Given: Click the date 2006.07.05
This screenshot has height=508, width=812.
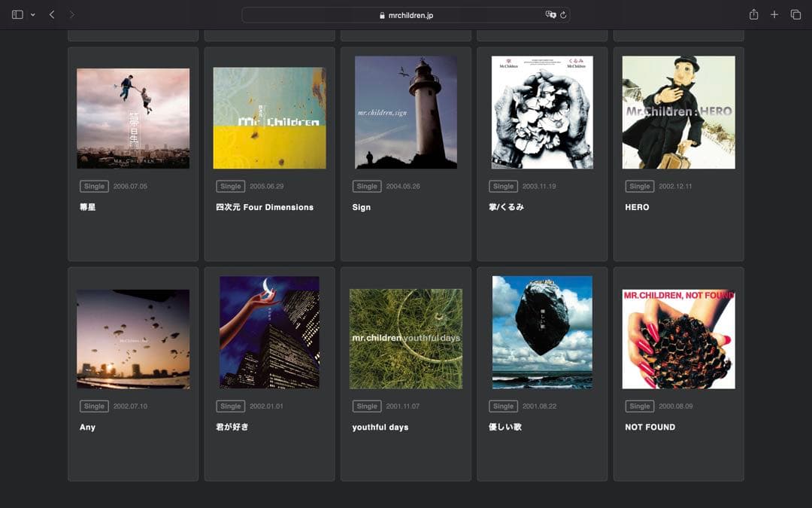Looking at the screenshot, I should [x=130, y=186].
